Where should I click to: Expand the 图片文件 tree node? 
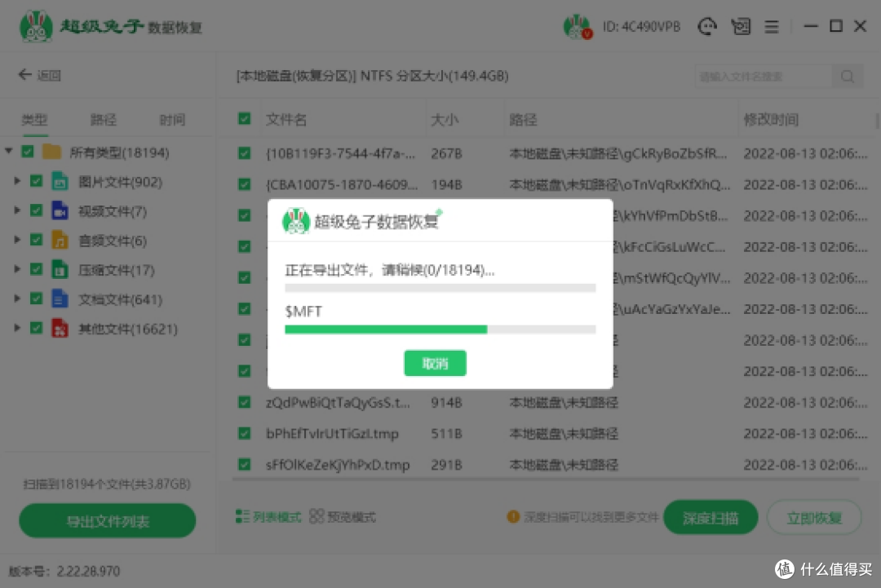click(x=17, y=181)
